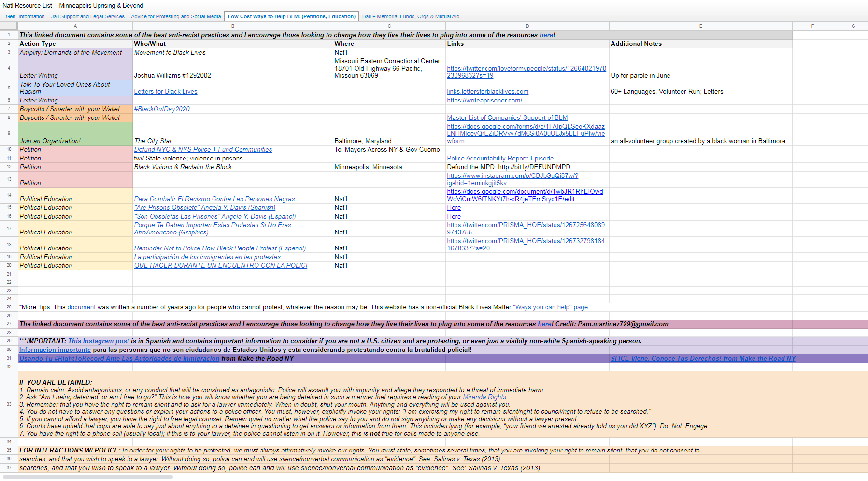Open PRISMA_HOE Twitter link ending 1678337?s=20

pyautogui.click(x=526, y=245)
